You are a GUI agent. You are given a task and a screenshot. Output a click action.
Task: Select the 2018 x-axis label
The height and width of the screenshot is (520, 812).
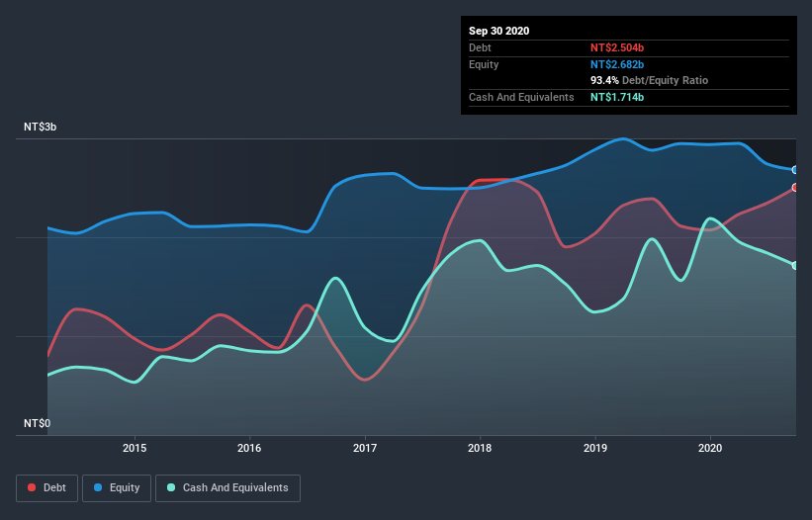click(x=480, y=448)
